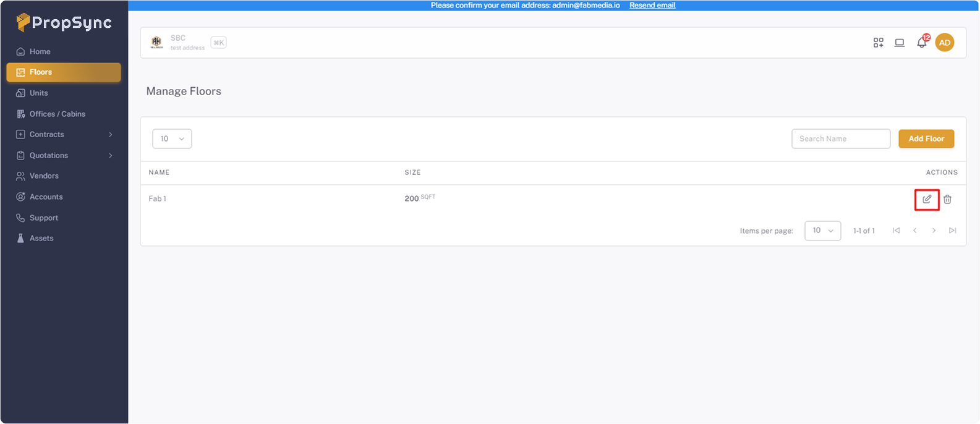Open the AD user avatar menu
Screen dimensions: 980x424
point(945,43)
